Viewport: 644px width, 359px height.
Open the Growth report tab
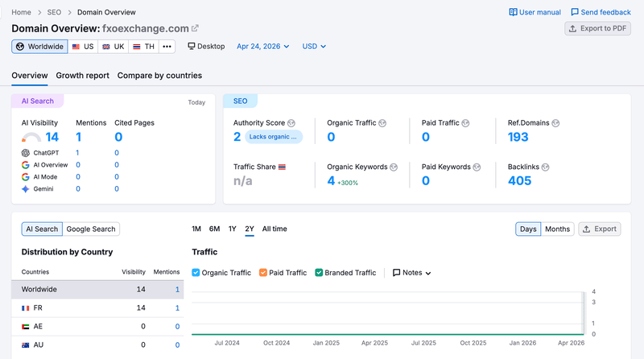pos(83,76)
